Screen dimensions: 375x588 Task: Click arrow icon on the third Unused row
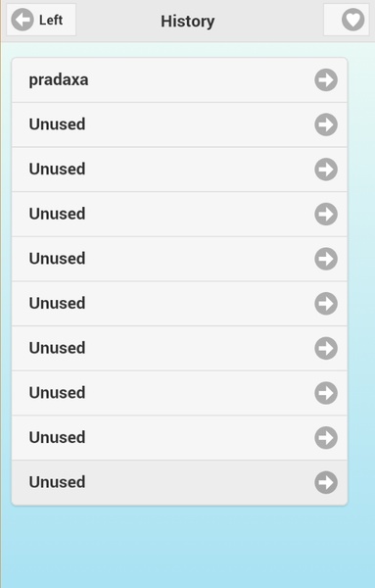click(326, 214)
